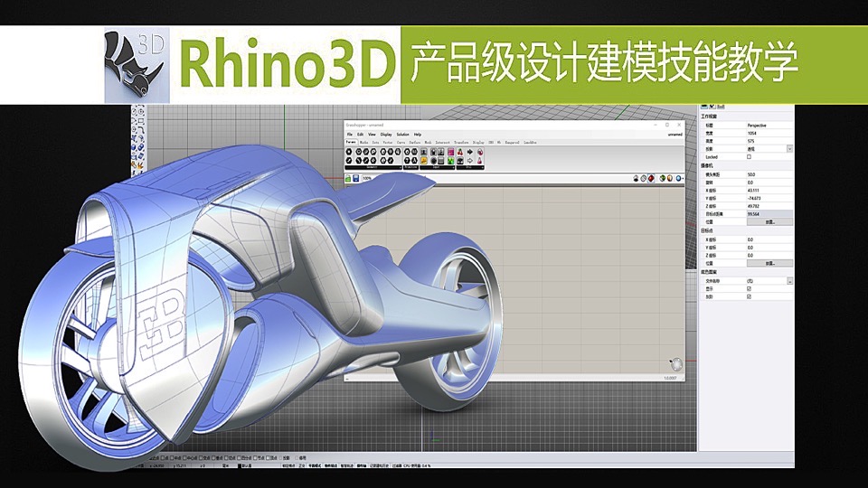Screen dimensions: 868x488
Task: Click the green open file icon on canvas toolbar
Action: (348, 178)
